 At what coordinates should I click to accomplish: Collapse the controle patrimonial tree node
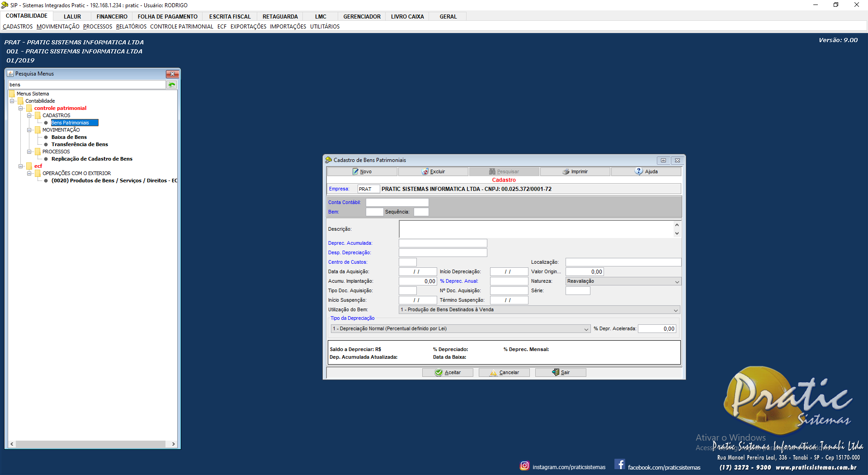point(21,109)
